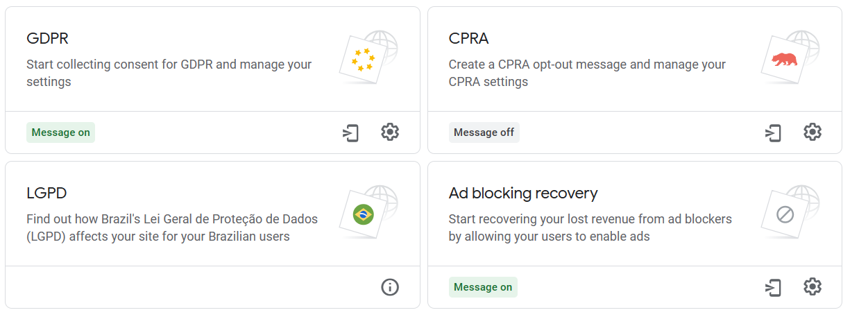
Task: Open the GDPR card title
Action: tap(47, 38)
